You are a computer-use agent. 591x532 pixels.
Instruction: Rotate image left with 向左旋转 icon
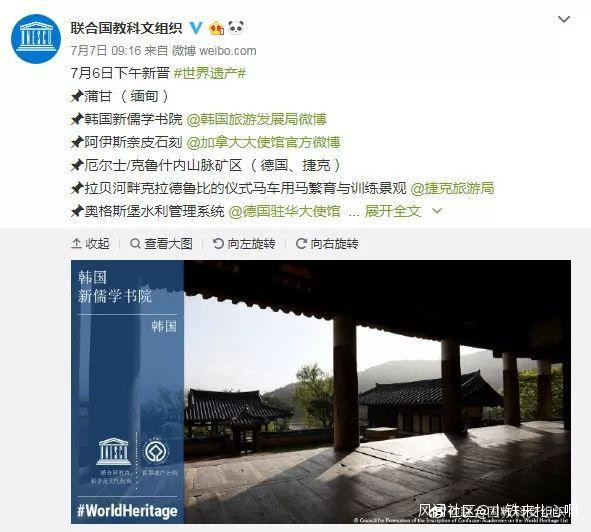218,244
